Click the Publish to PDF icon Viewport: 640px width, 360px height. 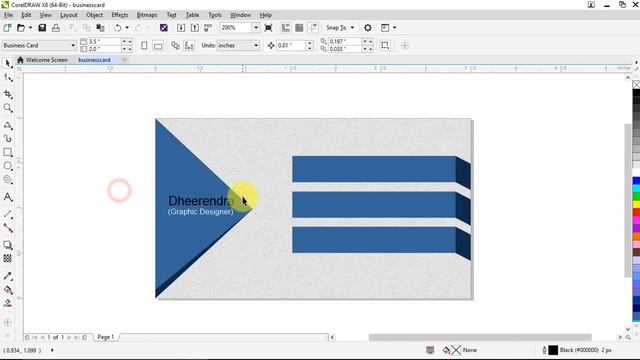click(208, 28)
